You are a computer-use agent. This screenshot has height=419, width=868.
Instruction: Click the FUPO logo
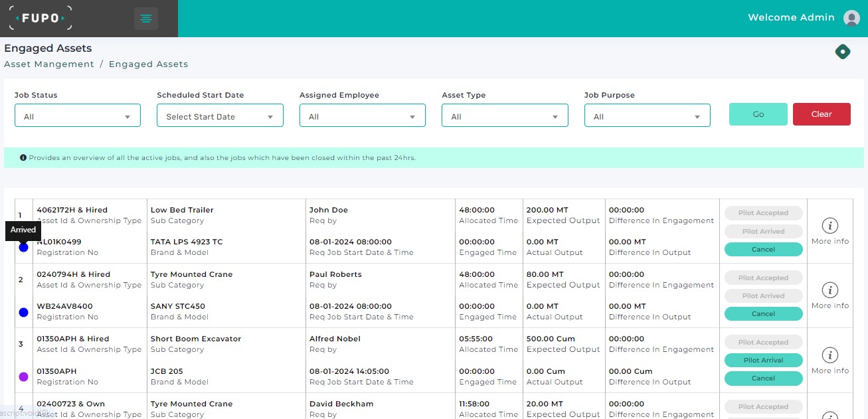pos(41,18)
